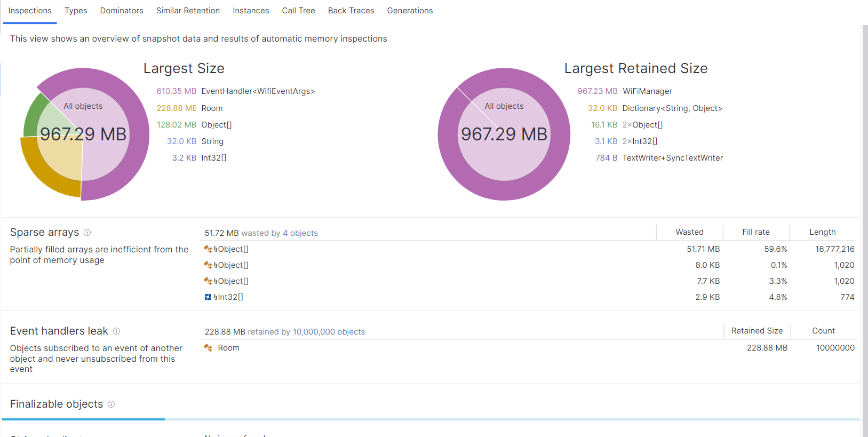Open the 4 objects link in Sparse arrays

coord(300,233)
